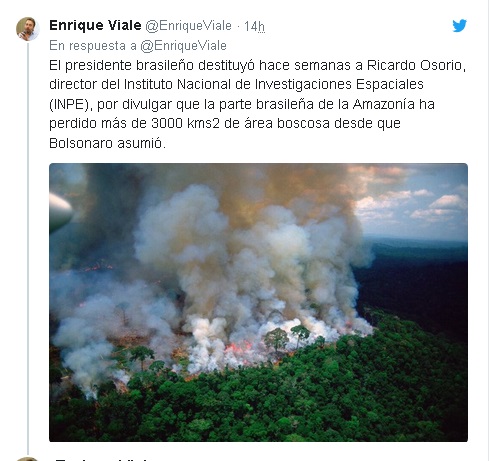This screenshot has height=461, width=493.
Task: Click the @EnriqueViale handle beside the name
Action: [188, 26]
